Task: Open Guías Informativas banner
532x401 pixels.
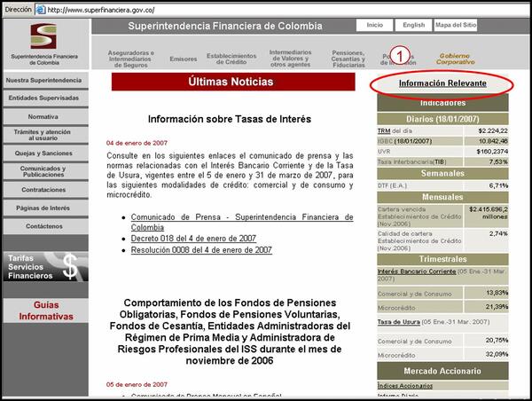Action: [x=43, y=310]
